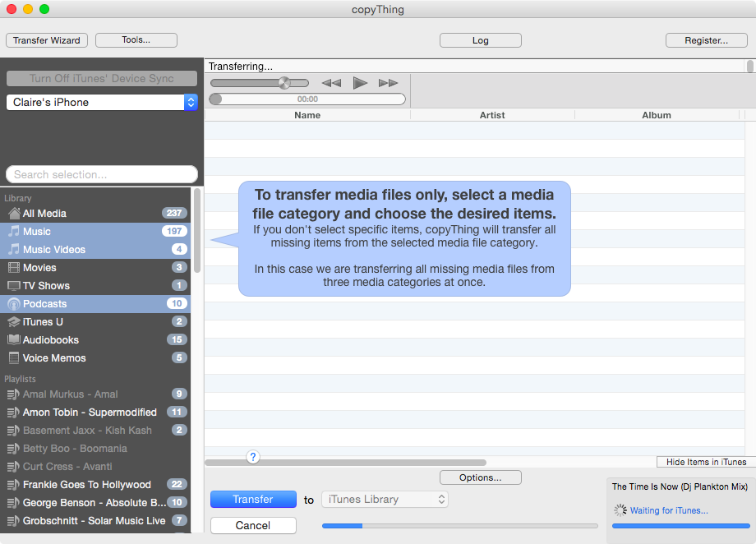Open the Log window
The image size is (756, 544).
481,40
